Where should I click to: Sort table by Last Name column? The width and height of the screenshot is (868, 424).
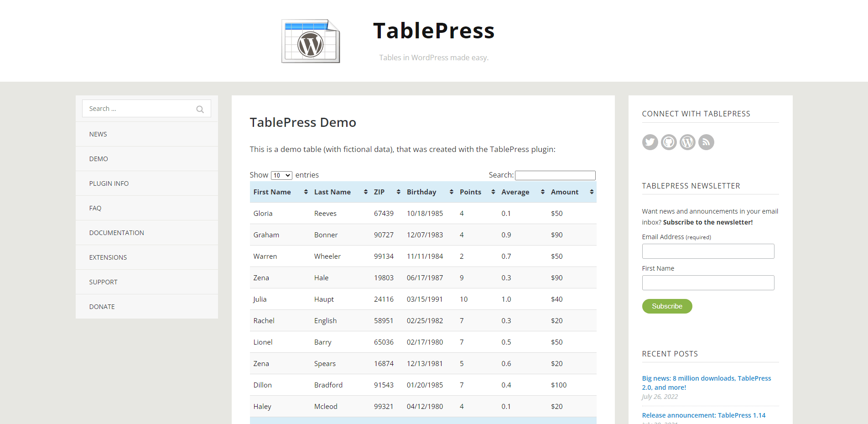pyautogui.click(x=340, y=192)
